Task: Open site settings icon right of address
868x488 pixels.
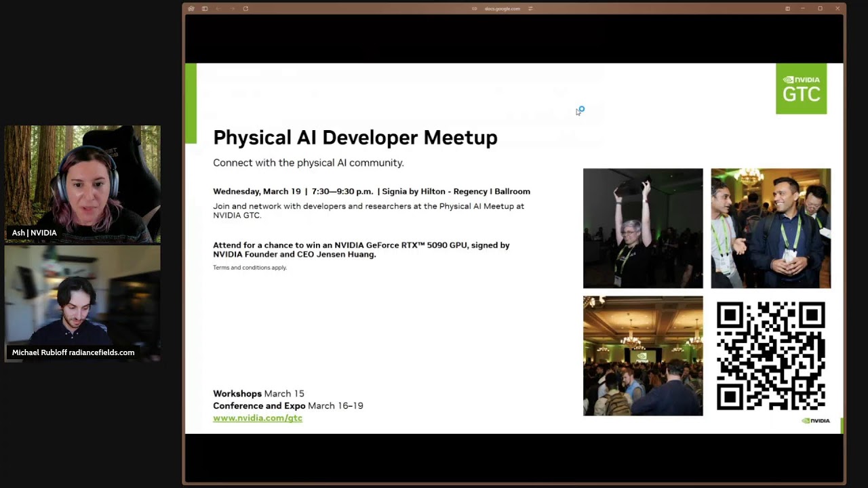Action: click(x=530, y=9)
